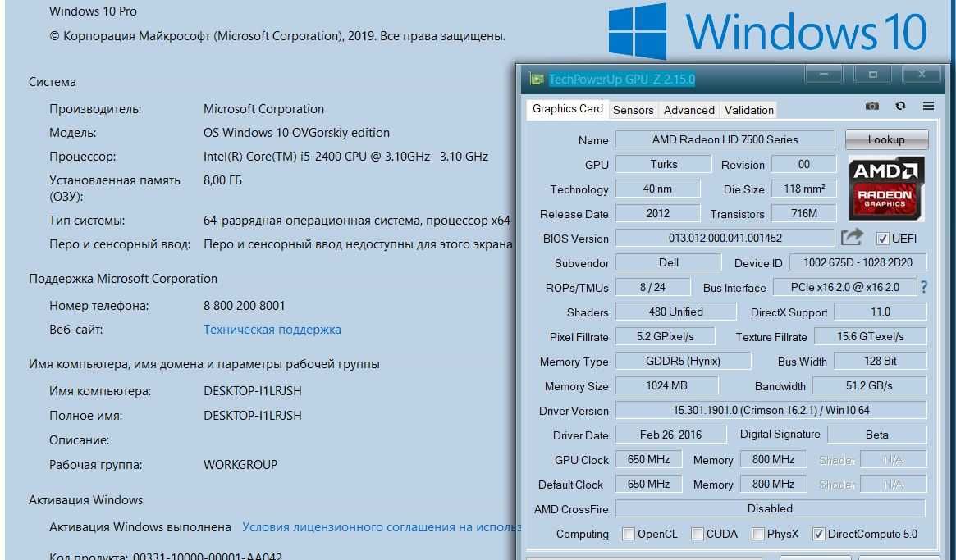Click the Bus Interface PCIe x16 2.0 field
The height and width of the screenshot is (560, 956).
845,287
